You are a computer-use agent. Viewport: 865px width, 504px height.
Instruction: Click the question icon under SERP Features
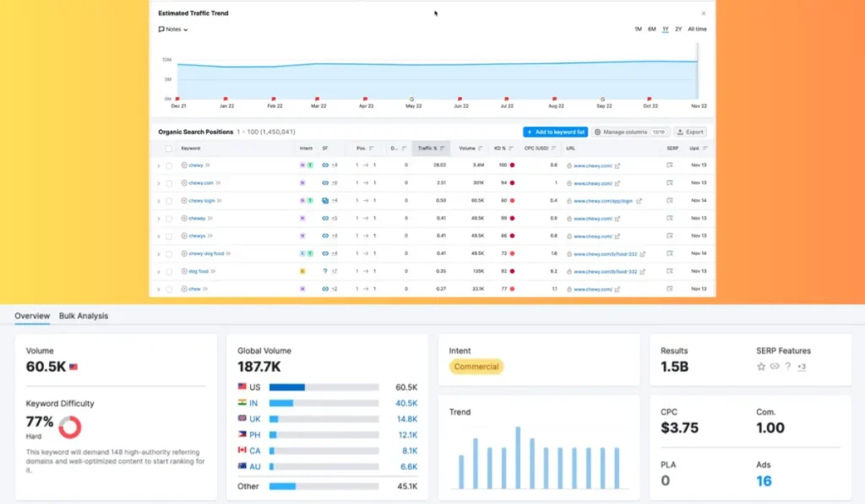pyautogui.click(x=788, y=366)
